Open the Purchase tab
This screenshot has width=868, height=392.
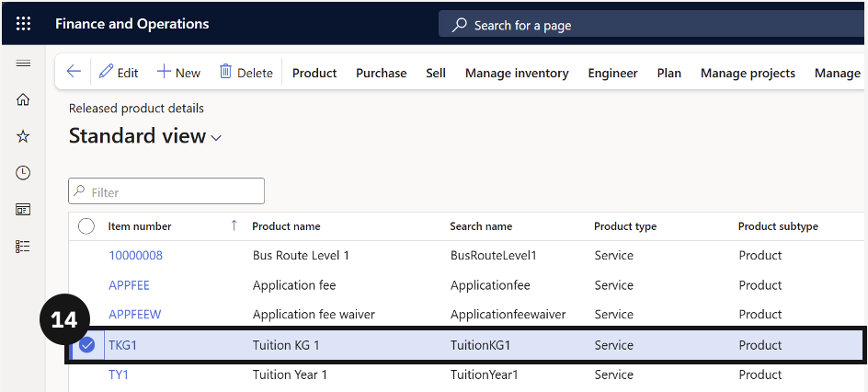pyautogui.click(x=381, y=73)
